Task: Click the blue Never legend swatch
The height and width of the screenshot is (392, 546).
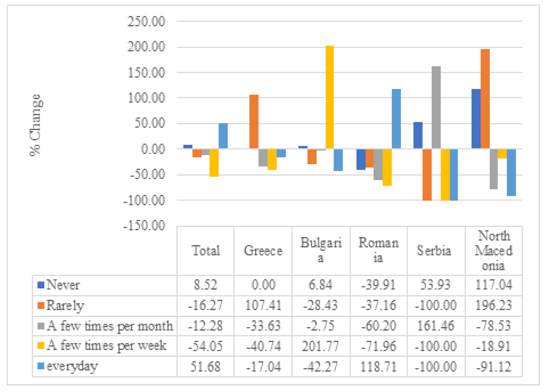Action: [x=41, y=285]
